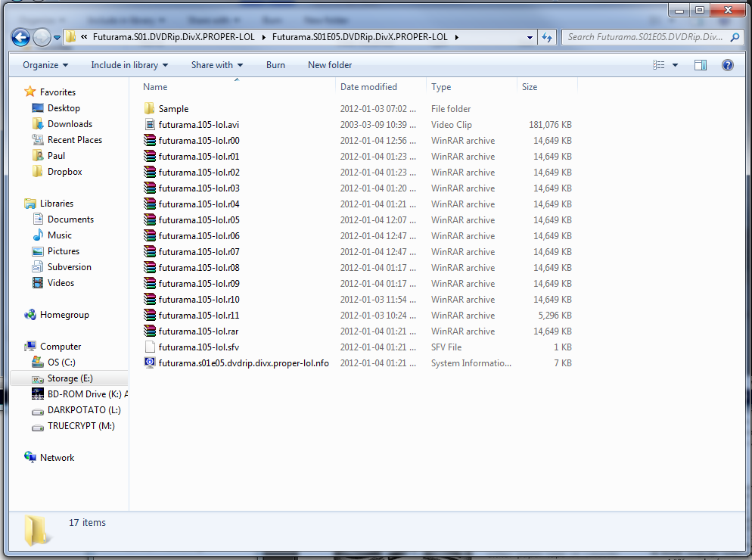Open the Subversion library
The width and height of the screenshot is (752, 560).
click(x=69, y=267)
